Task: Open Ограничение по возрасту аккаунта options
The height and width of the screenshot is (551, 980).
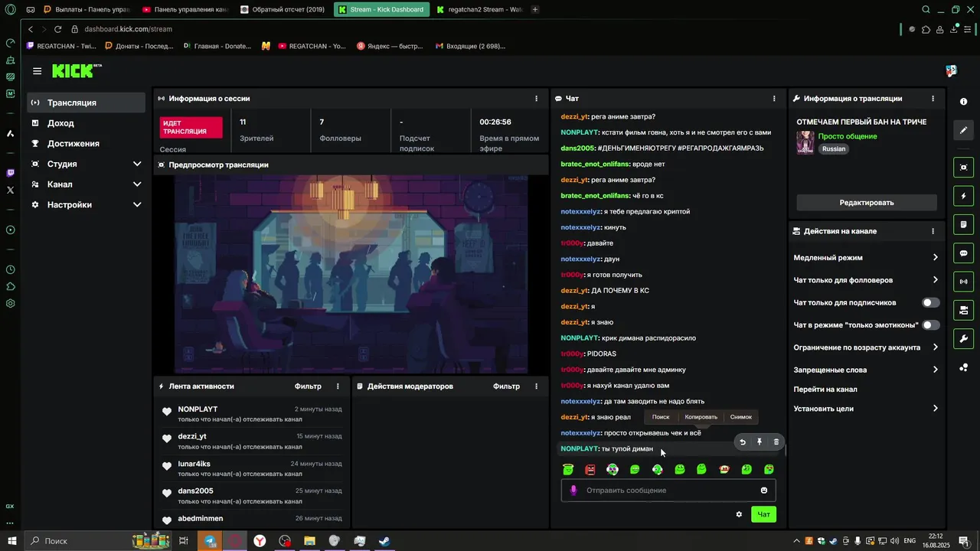Action: [x=866, y=347]
